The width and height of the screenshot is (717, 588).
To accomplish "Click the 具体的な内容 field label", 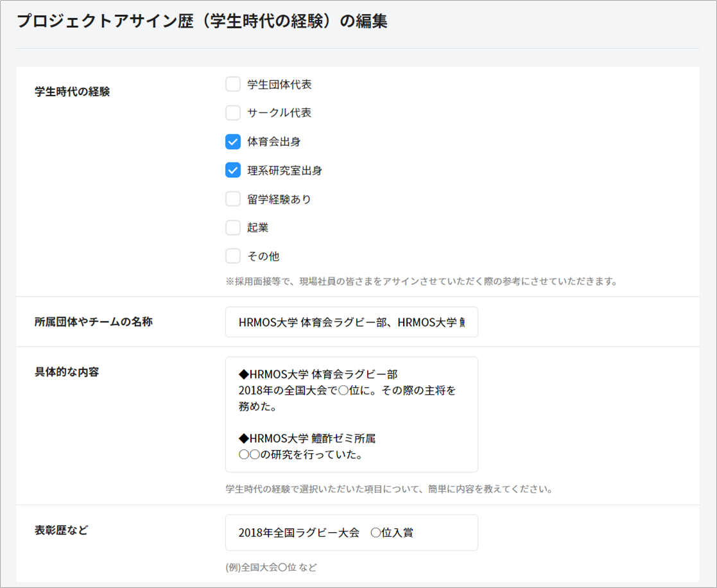I will pyautogui.click(x=67, y=372).
